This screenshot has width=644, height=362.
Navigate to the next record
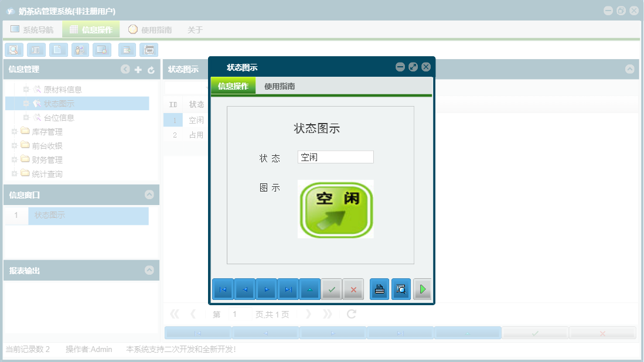(x=267, y=289)
